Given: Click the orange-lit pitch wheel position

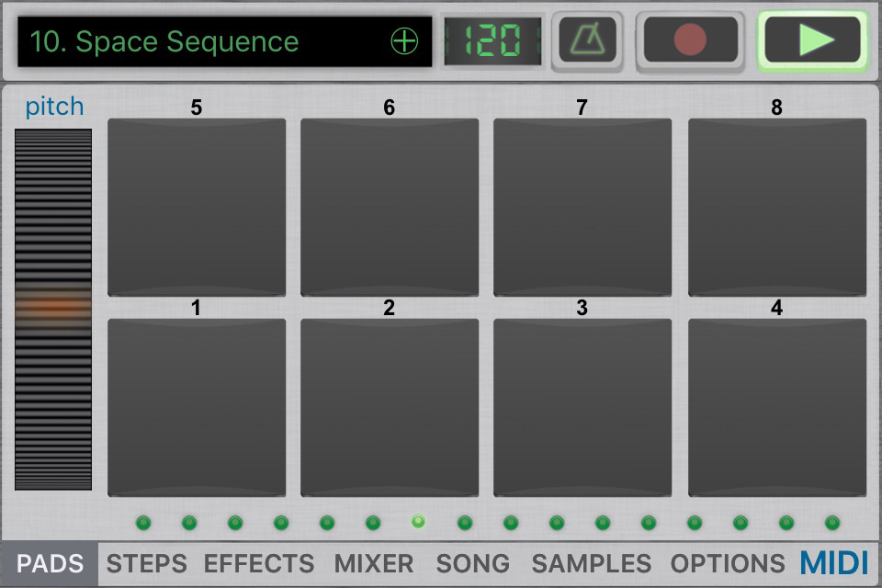Looking at the screenshot, I should point(53,306).
